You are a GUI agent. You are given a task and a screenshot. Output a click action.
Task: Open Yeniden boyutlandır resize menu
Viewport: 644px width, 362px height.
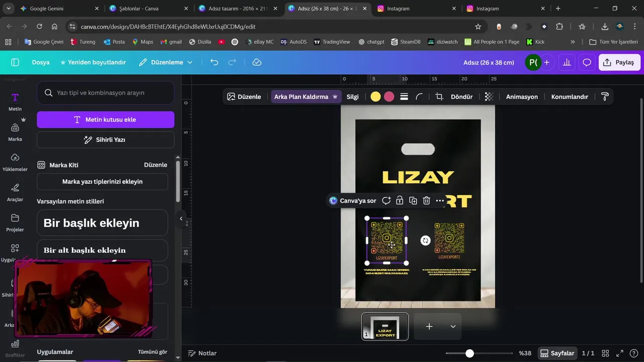pos(93,62)
